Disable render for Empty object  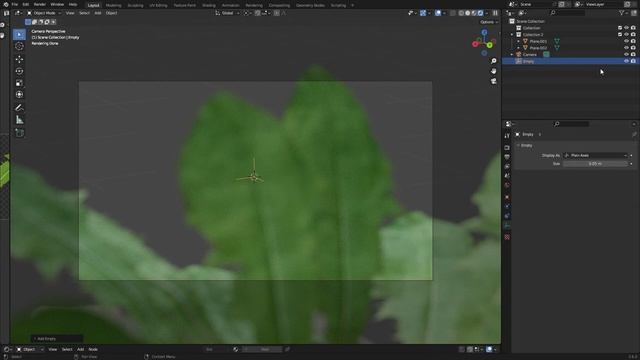click(633, 61)
